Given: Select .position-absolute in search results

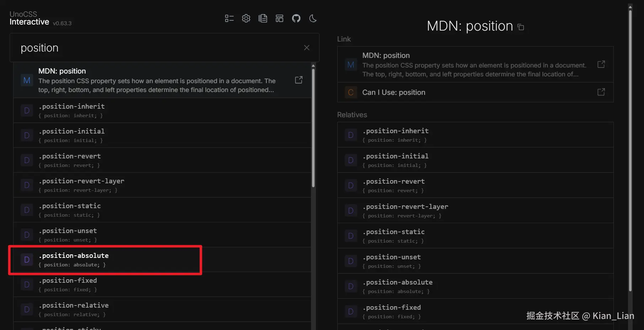Looking at the screenshot, I should (x=162, y=260).
